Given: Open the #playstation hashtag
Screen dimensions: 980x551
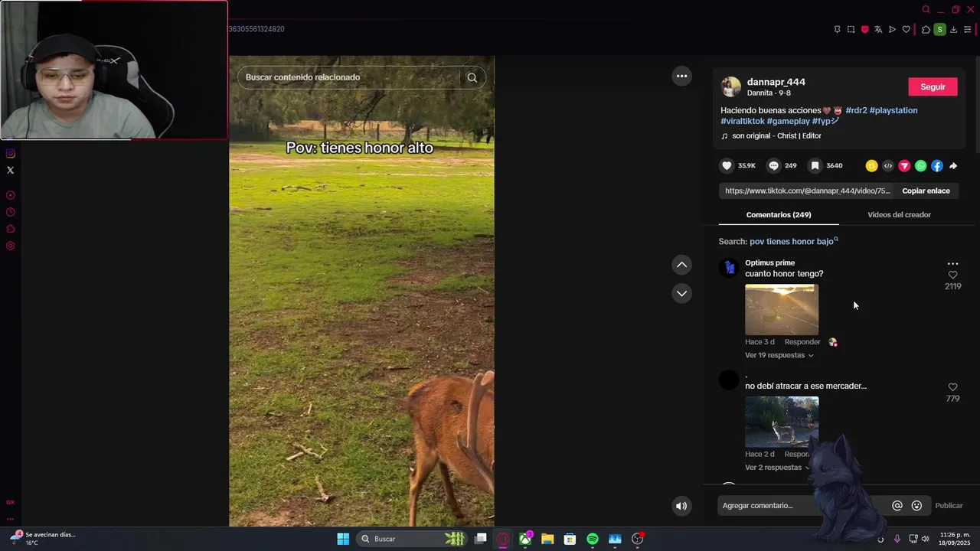Looking at the screenshot, I should coord(893,110).
